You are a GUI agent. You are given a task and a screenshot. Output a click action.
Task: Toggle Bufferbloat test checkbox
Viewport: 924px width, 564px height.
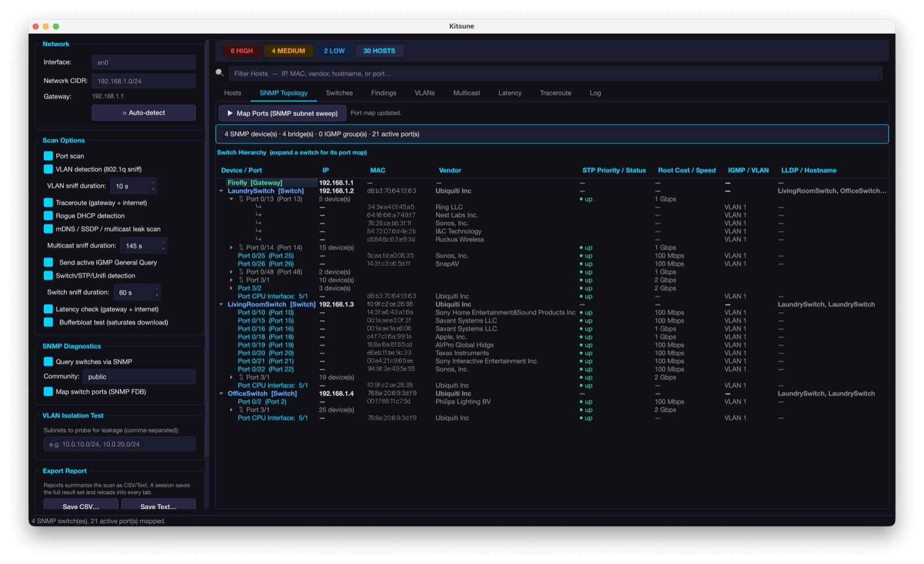point(49,322)
